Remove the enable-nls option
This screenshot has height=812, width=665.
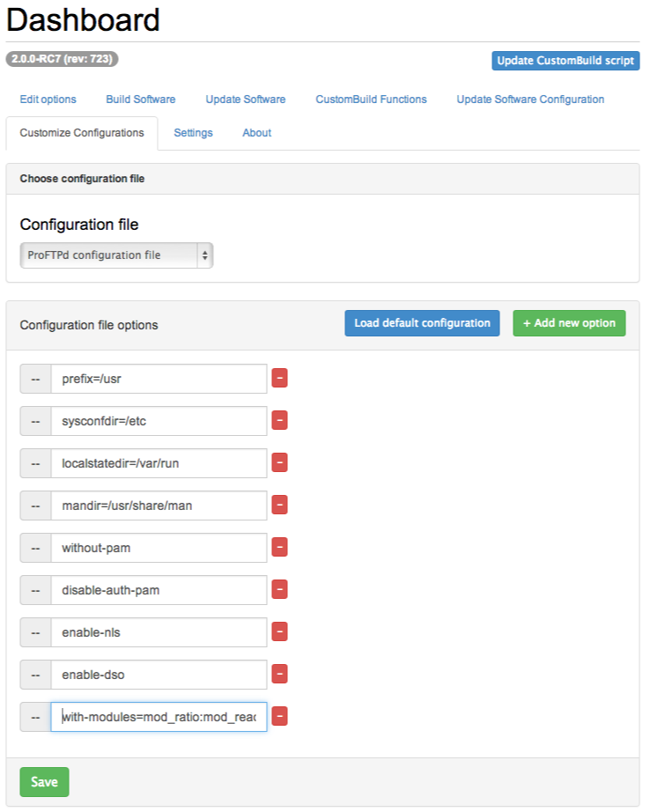(279, 632)
